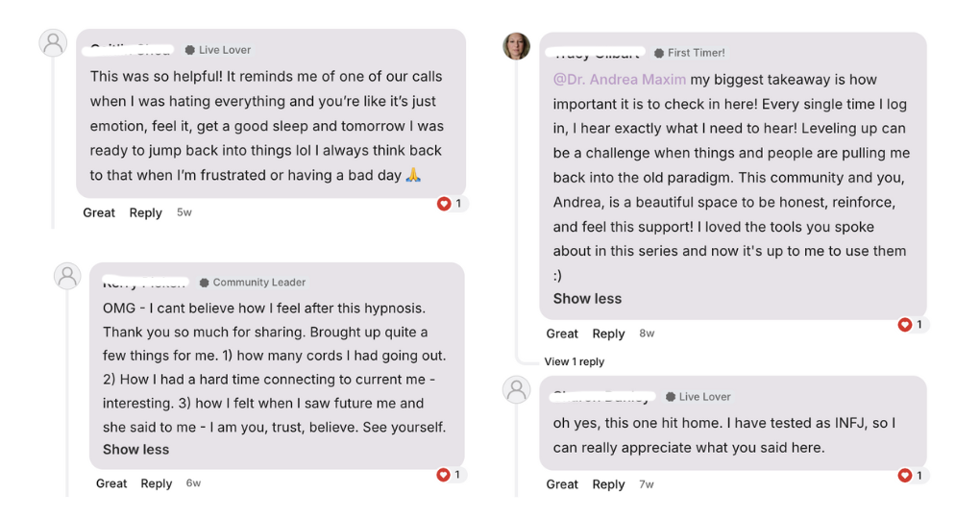
Task: Click the Community Leader badge icon
Action: point(204,283)
